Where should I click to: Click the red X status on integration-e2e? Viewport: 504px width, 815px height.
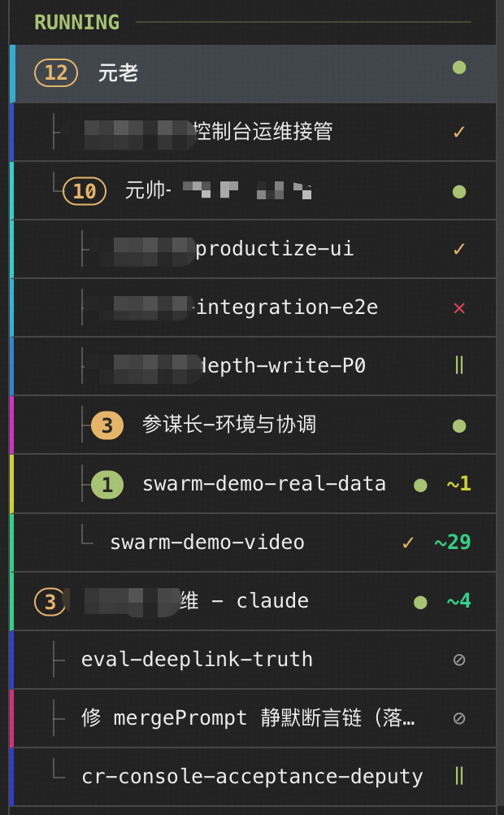(458, 308)
